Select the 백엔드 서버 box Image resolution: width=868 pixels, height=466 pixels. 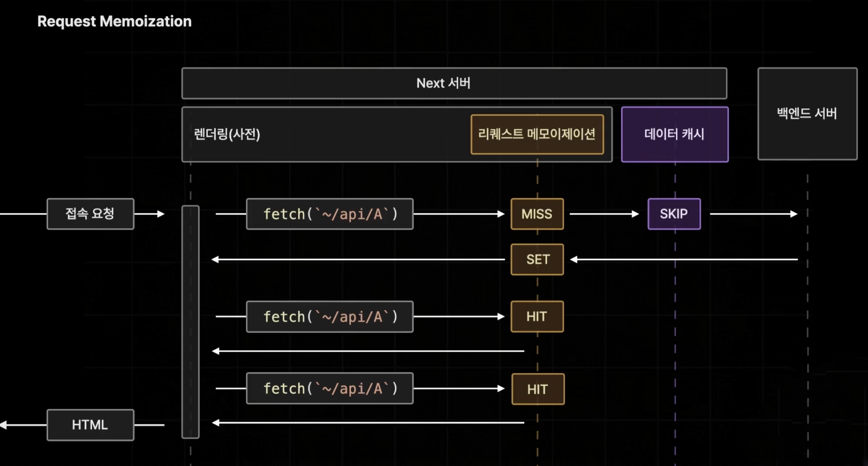(x=807, y=113)
